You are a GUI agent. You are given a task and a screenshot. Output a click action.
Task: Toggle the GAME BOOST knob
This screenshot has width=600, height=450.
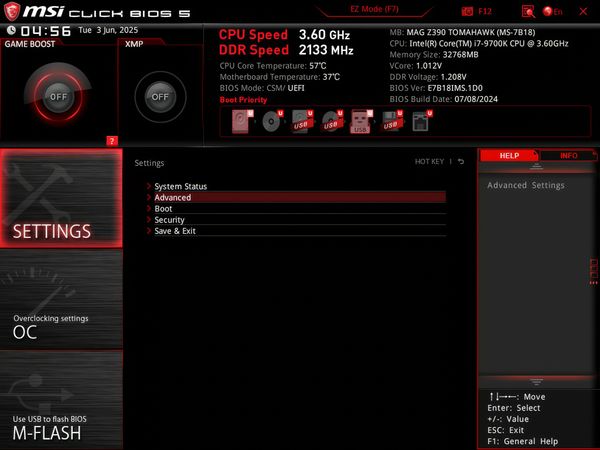click(x=59, y=97)
